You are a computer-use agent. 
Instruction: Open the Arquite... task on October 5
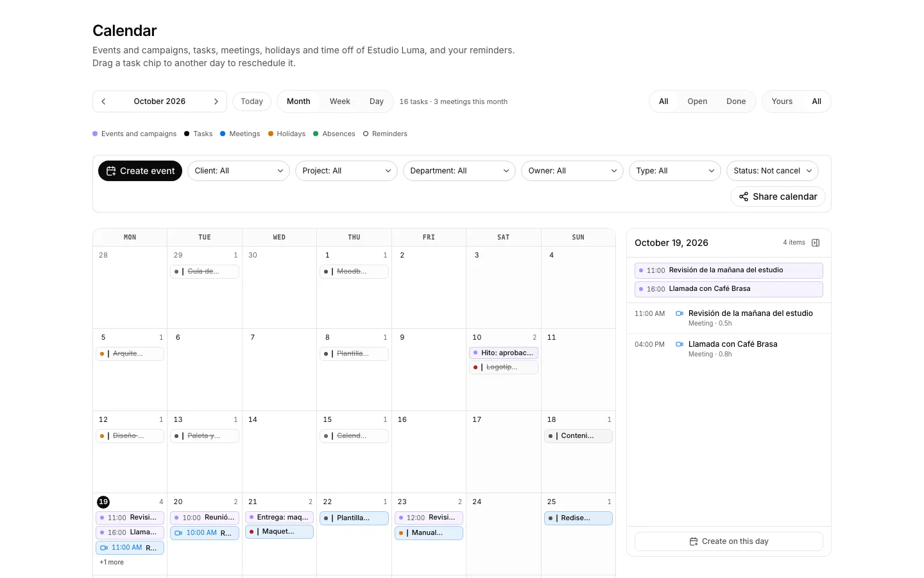pyautogui.click(x=130, y=354)
